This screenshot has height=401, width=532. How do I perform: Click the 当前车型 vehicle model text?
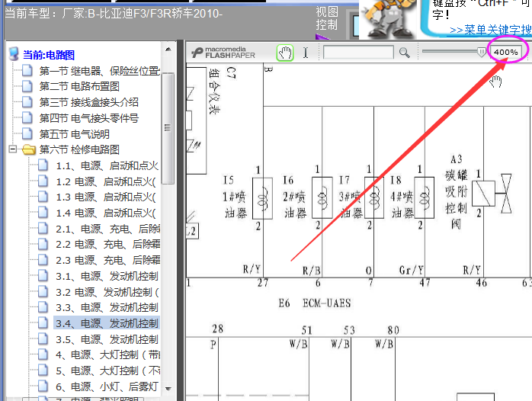[x=114, y=14]
